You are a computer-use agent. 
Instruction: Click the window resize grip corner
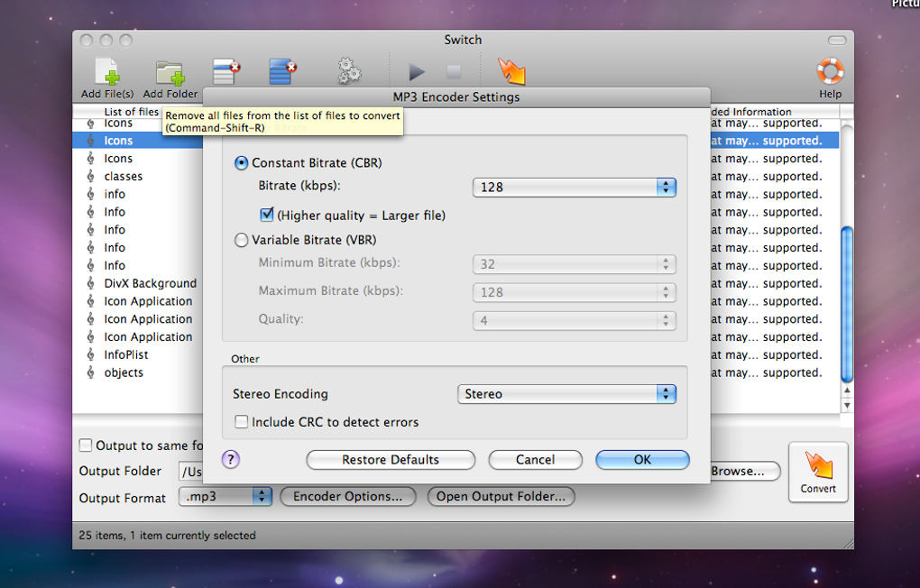[x=849, y=544]
